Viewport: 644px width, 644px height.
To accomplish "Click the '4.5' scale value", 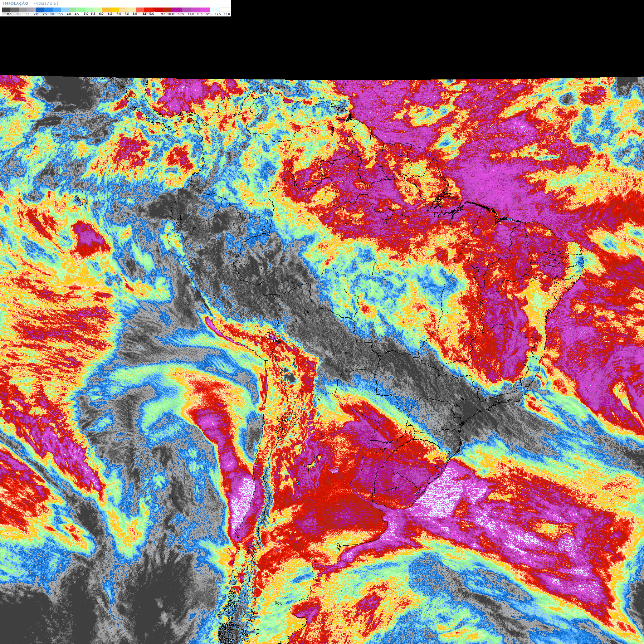I will (x=77, y=14).
